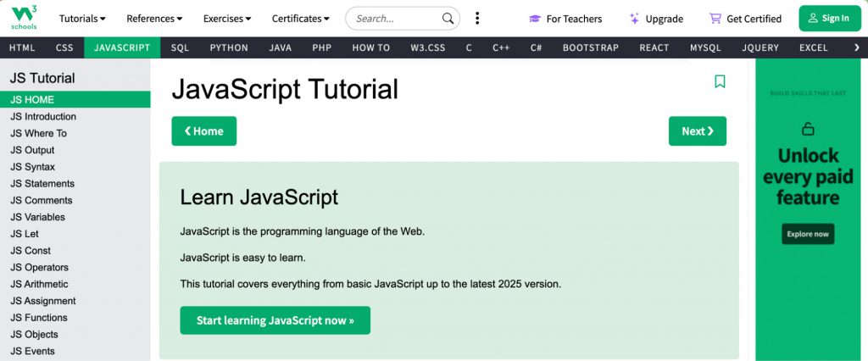Open the For Teachers link
Screen dimensions: 868x361
(x=565, y=19)
